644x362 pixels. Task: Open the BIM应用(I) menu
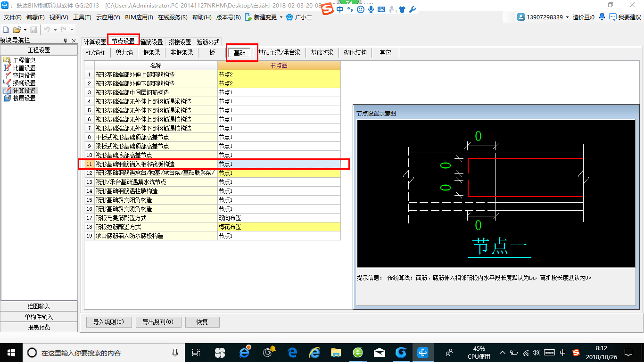pos(139,17)
